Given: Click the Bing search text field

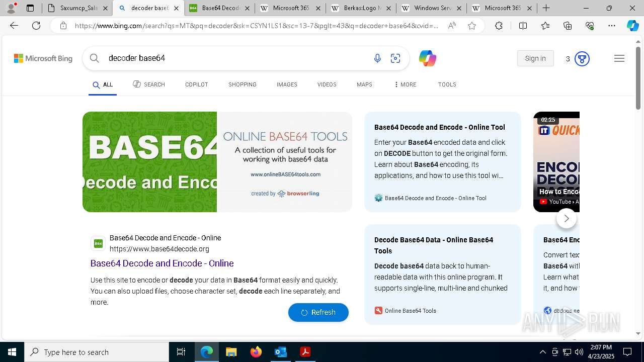Looking at the screenshot, I should [x=236, y=58].
